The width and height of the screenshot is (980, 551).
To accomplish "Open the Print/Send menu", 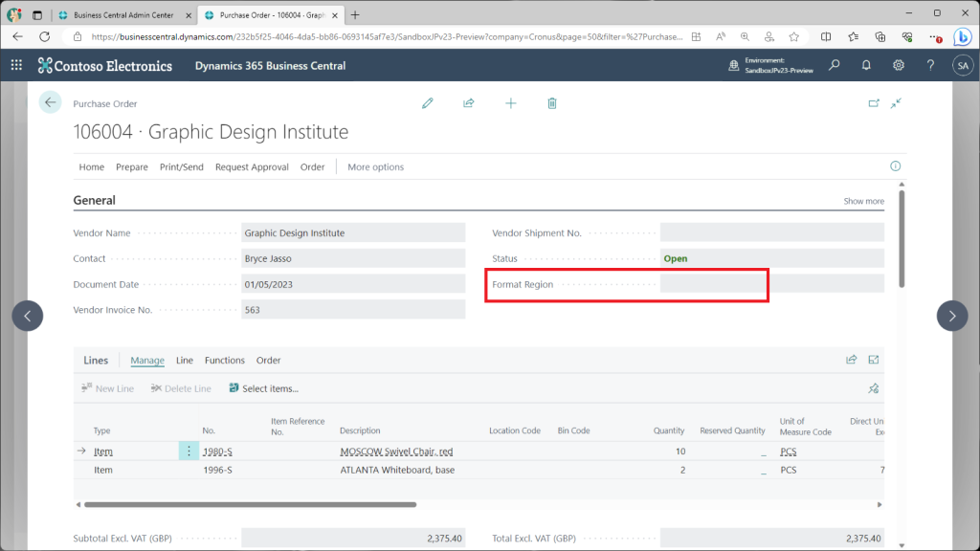I will click(181, 166).
